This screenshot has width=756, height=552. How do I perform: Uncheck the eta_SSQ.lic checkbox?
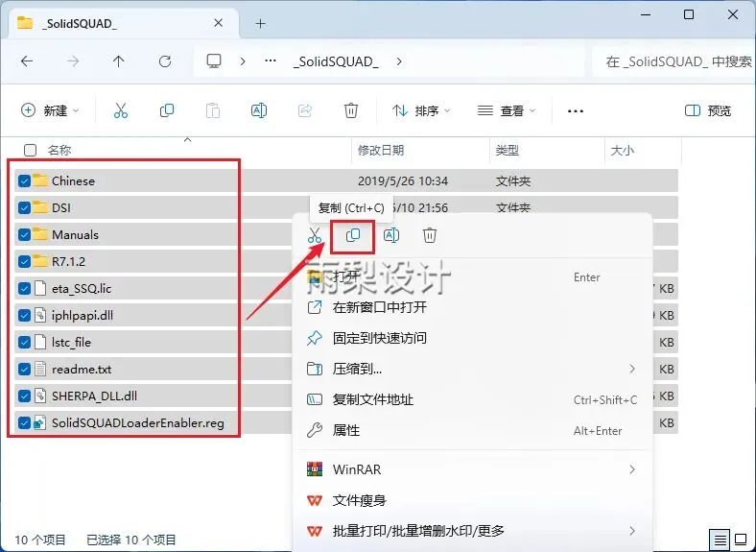pos(24,289)
